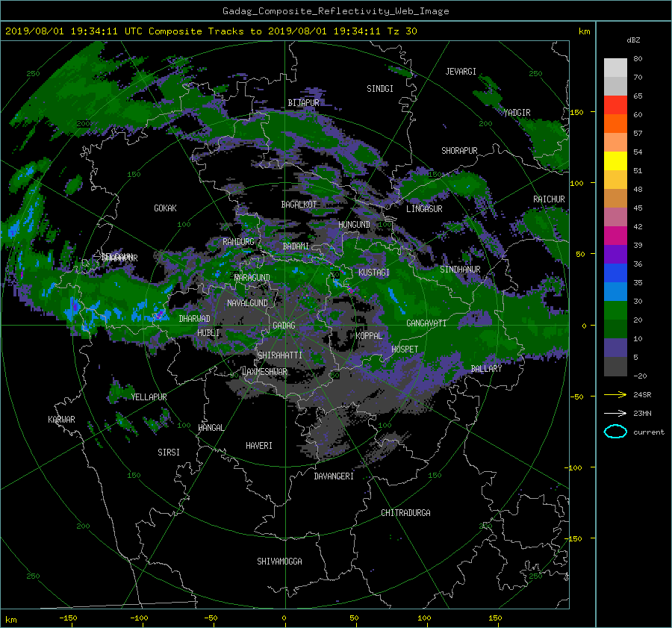This screenshot has width=672, height=628.
Task: Click the DHARWAD city label
Action: click(x=195, y=319)
